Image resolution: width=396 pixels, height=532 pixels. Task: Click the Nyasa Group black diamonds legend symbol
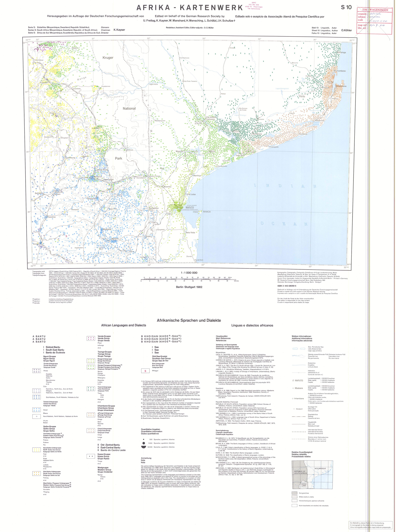(91, 456)
